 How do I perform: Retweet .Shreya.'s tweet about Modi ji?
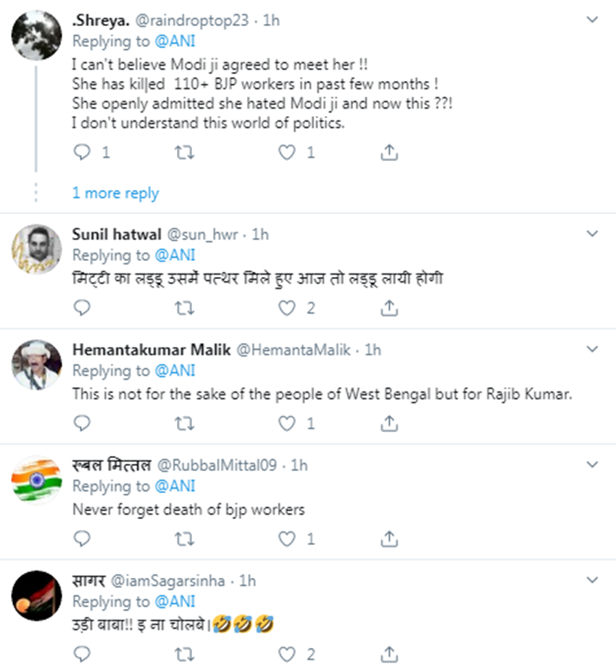click(185, 152)
